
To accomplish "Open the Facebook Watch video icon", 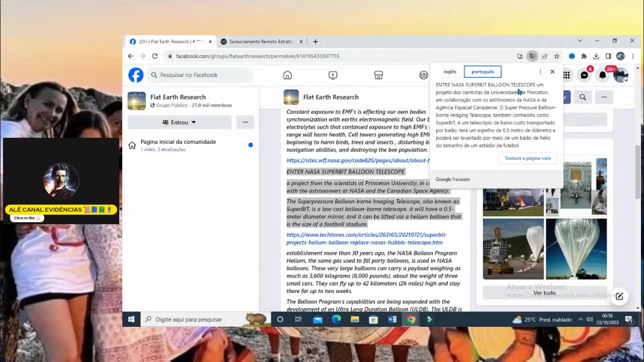I will [x=333, y=75].
